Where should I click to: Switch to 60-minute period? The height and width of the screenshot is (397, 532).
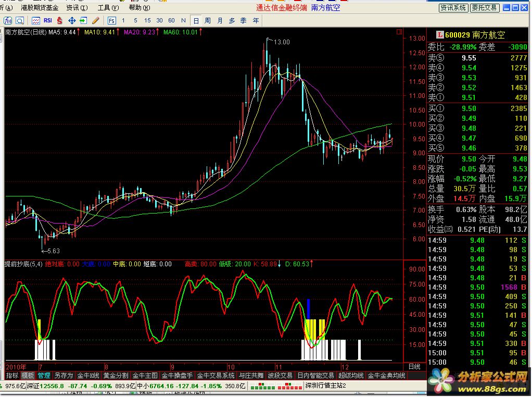coord(171,21)
